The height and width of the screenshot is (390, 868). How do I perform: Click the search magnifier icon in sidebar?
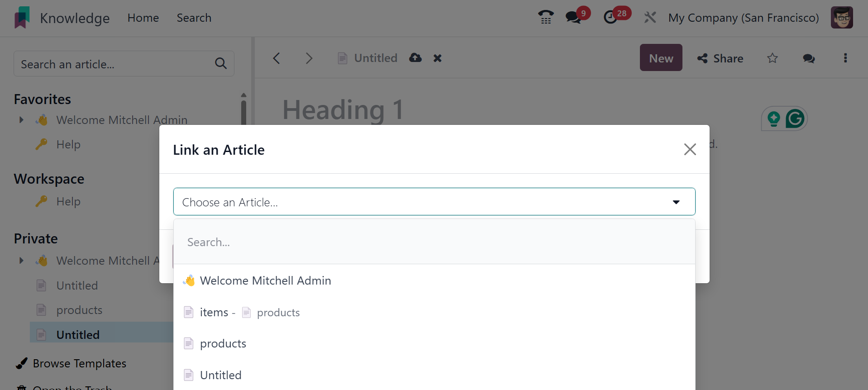pos(221,63)
